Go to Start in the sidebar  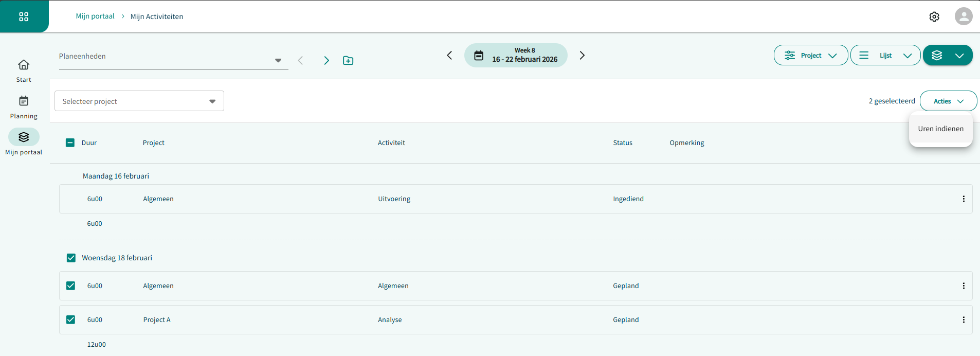pos(24,70)
